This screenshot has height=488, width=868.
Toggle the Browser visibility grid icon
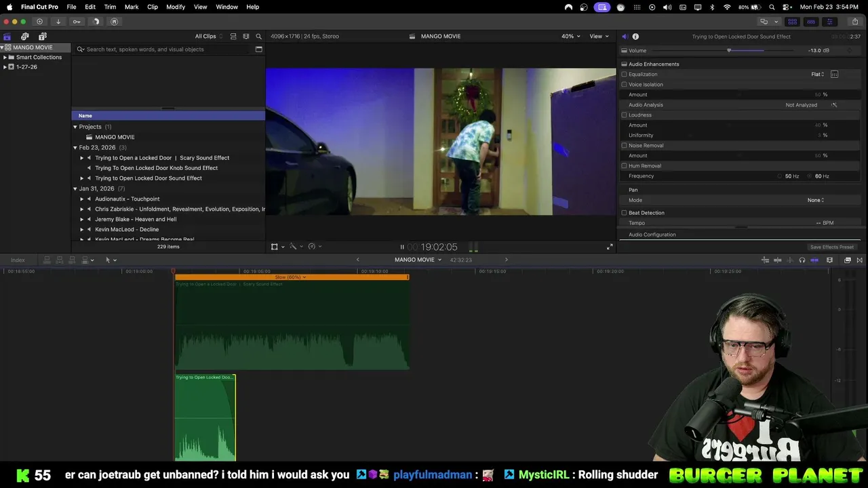point(792,22)
